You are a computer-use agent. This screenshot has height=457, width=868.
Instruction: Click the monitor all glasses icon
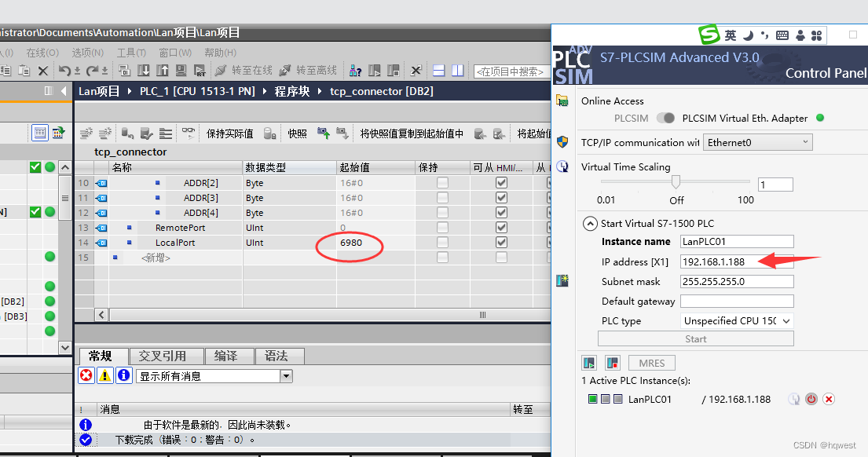189,133
